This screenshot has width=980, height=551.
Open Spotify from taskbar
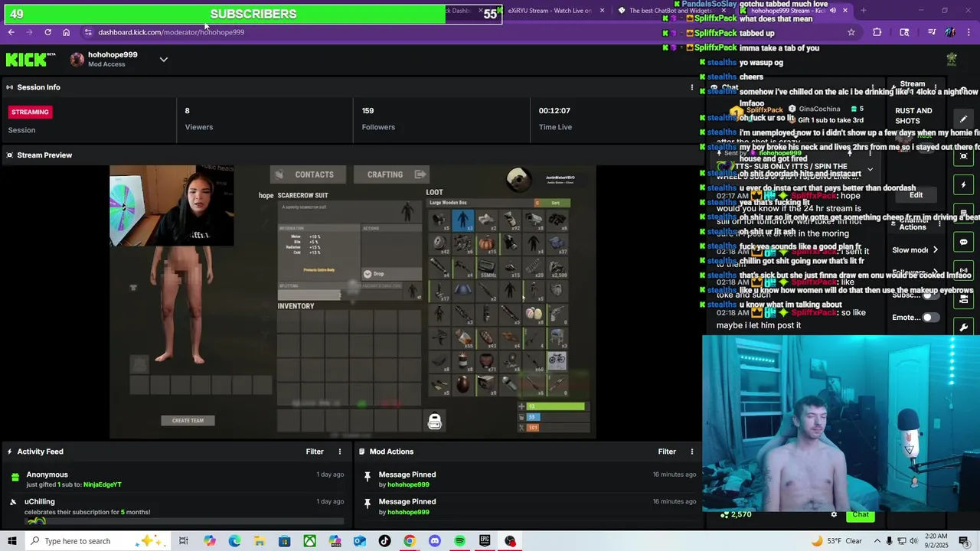tap(459, 541)
